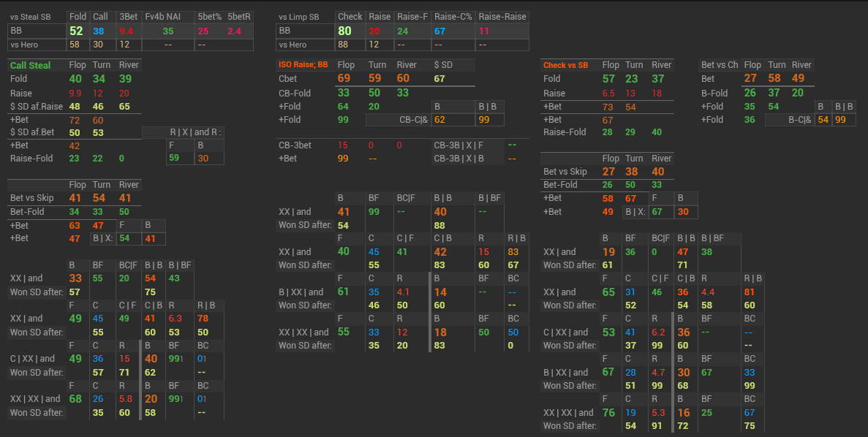Viewport: 868px width, 437px height.
Task: Select the Bet vs Ch section label
Action: (720, 65)
